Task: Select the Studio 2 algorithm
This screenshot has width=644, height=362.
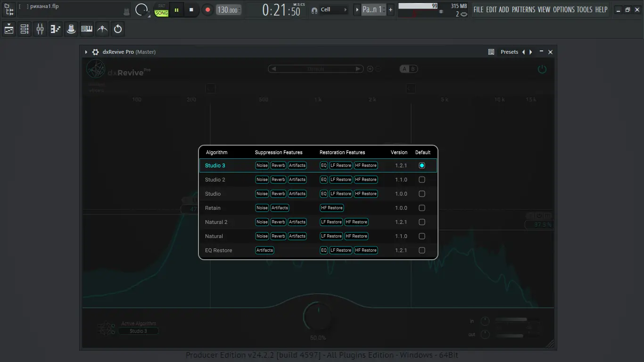Action: click(318, 180)
